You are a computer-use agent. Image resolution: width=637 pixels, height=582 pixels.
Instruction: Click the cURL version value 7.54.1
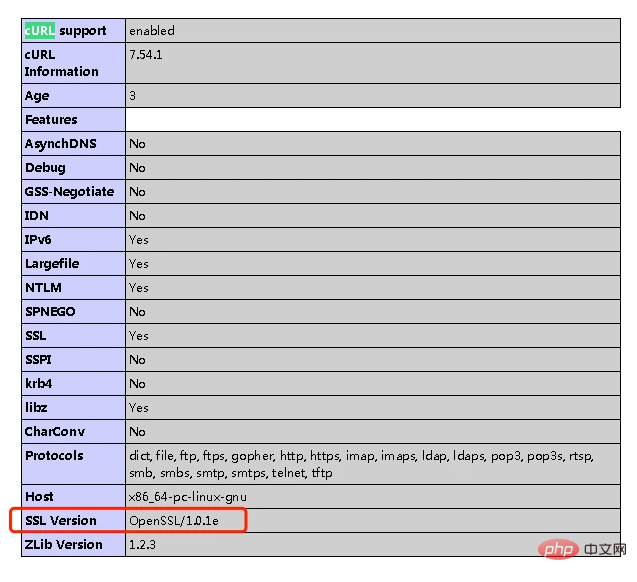pos(145,55)
